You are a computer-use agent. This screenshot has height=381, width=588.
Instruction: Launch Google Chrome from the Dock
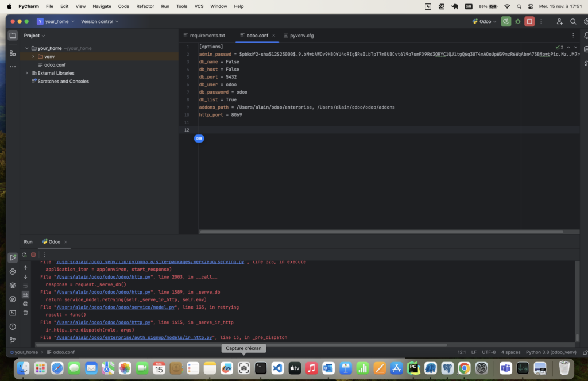point(464,368)
